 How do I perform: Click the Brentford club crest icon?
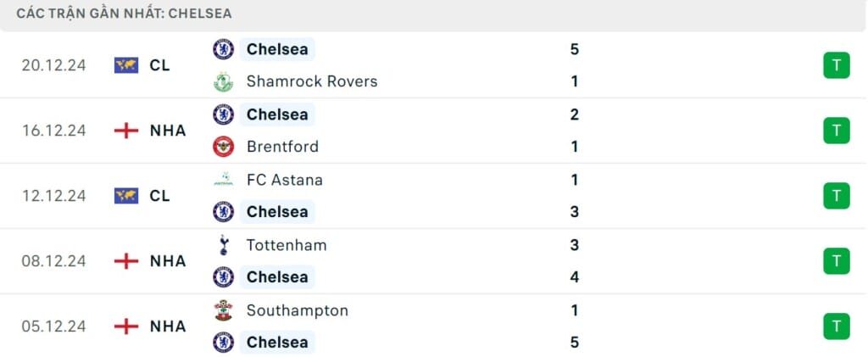click(223, 147)
